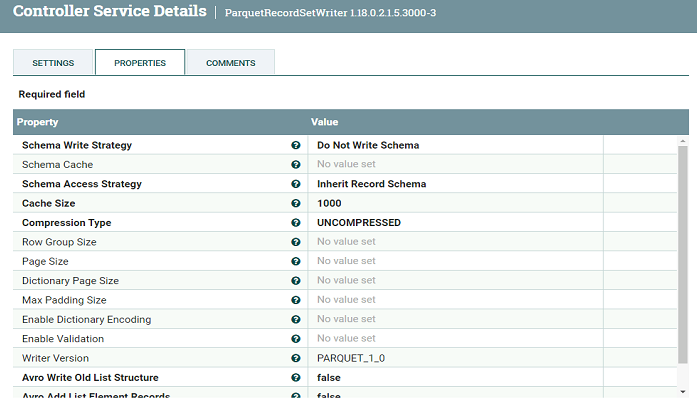Set a value for Row Group Size
The width and height of the screenshot is (697, 406).
tap(455, 242)
